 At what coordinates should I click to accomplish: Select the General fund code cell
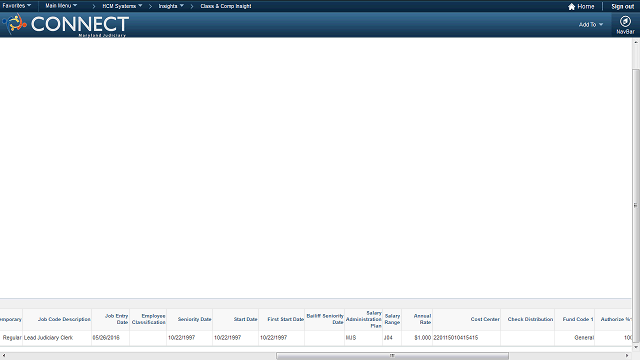[x=584, y=338]
